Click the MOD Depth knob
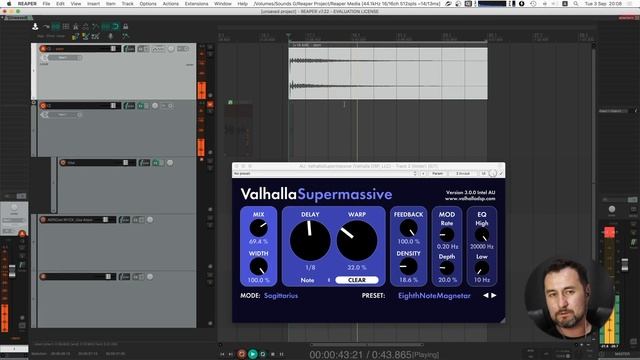640x360 pixels. click(x=447, y=268)
